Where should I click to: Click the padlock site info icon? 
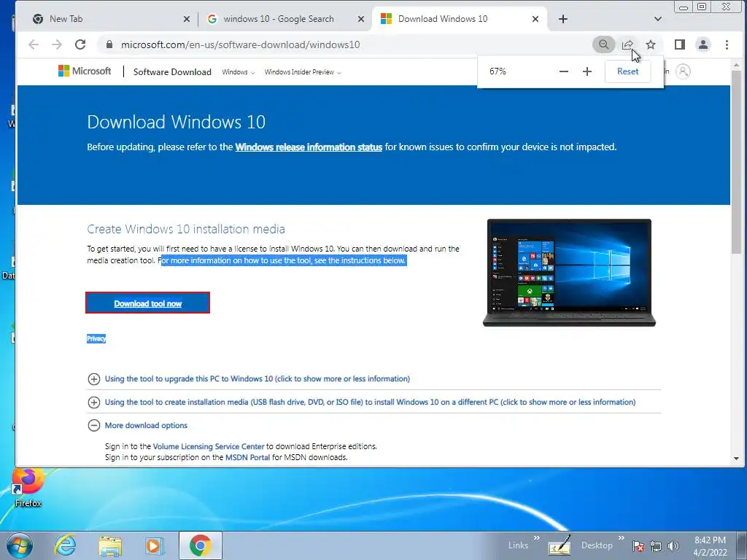pos(109,44)
